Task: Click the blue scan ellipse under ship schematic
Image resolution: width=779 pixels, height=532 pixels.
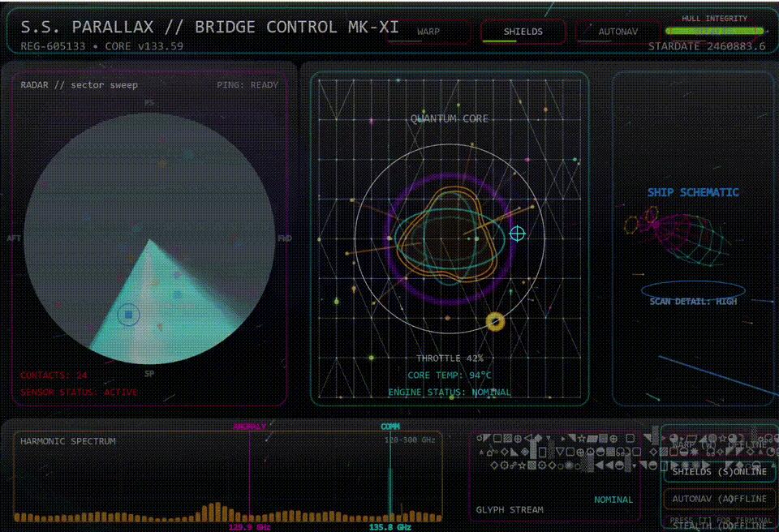Action: [x=692, y=290]
